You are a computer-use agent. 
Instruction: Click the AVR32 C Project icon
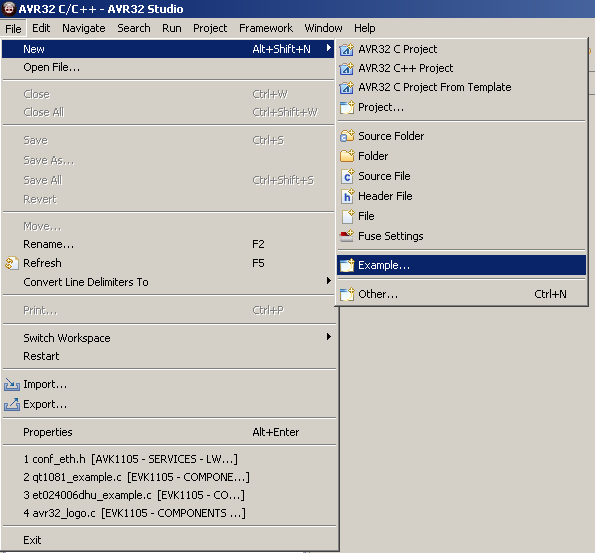346,49
